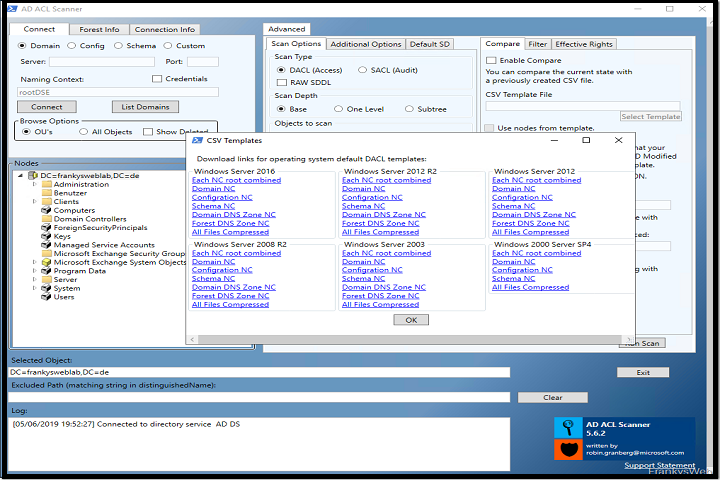Expand the Program Data node
The image size is (720, 480).
tap(34, 271)
